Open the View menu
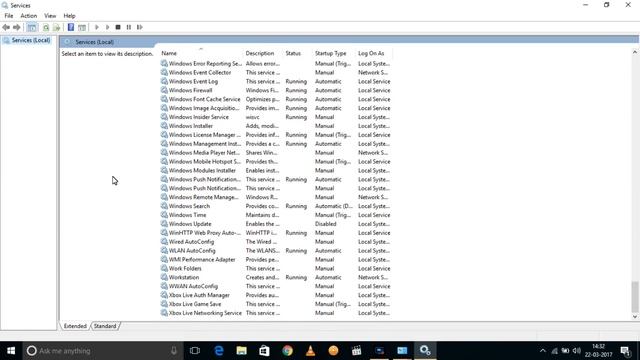 50,16
